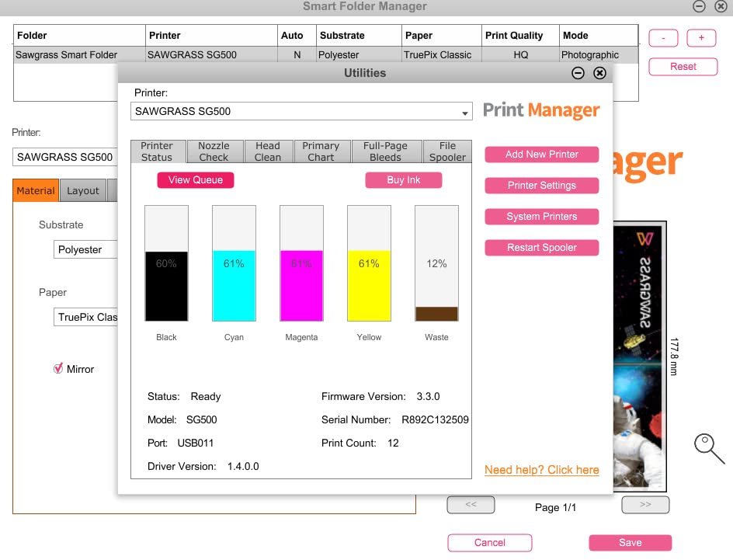Click the Firmware Version 3.3.0 value
733x560 pixels.
click(428, 396)
